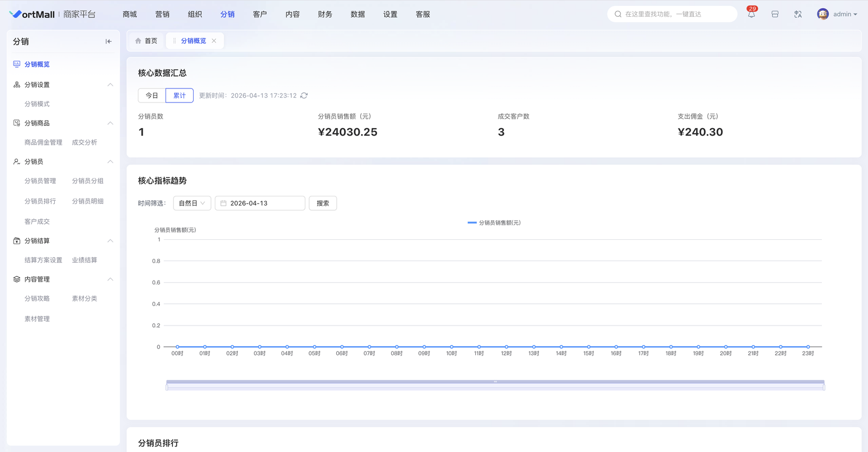Click the admin avatar image
Viewport: 868px width, 452px height.
[822, 14]
